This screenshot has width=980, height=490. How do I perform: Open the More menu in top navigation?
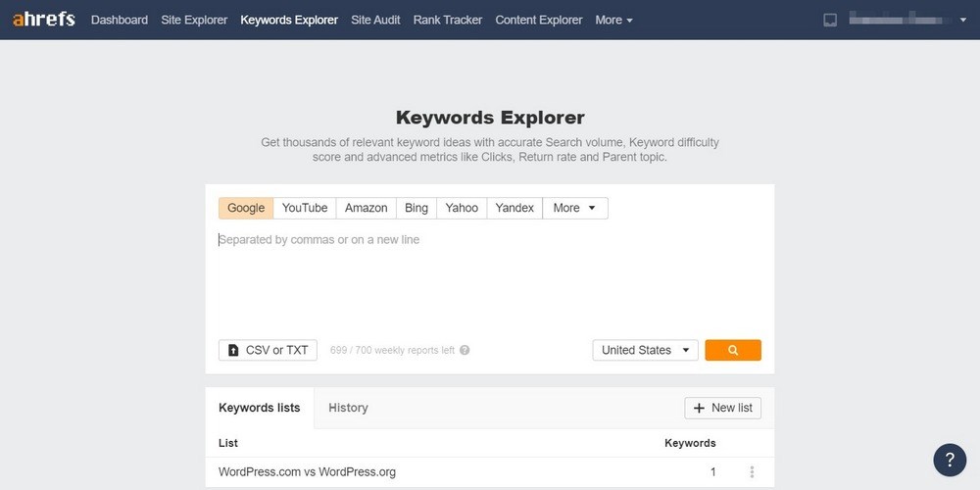click(x=613, y=20)
